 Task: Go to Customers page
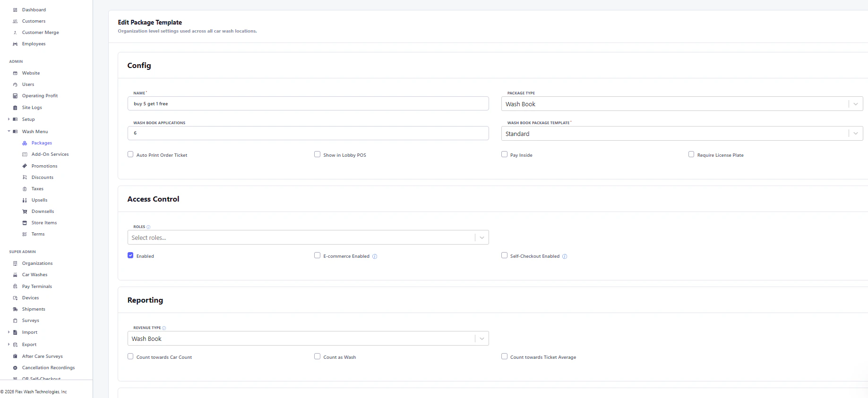tap(34, 21)
